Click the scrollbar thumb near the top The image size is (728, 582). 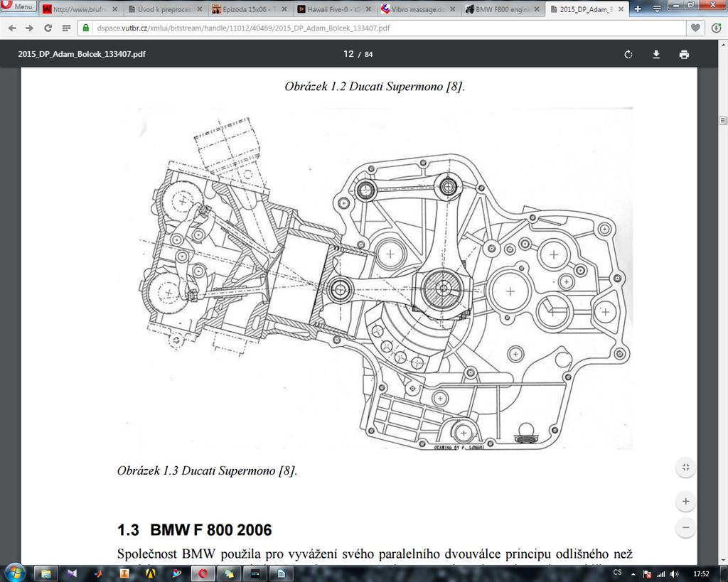point(723,121)
